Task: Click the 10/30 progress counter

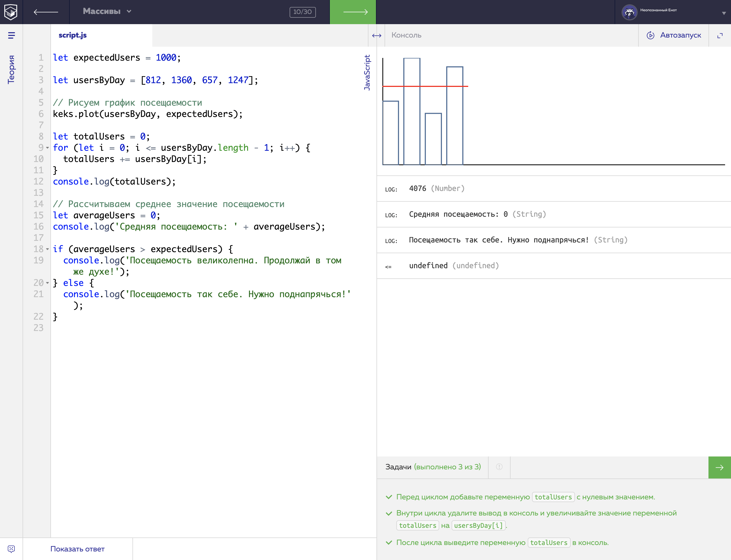Action: click(302, 12)
